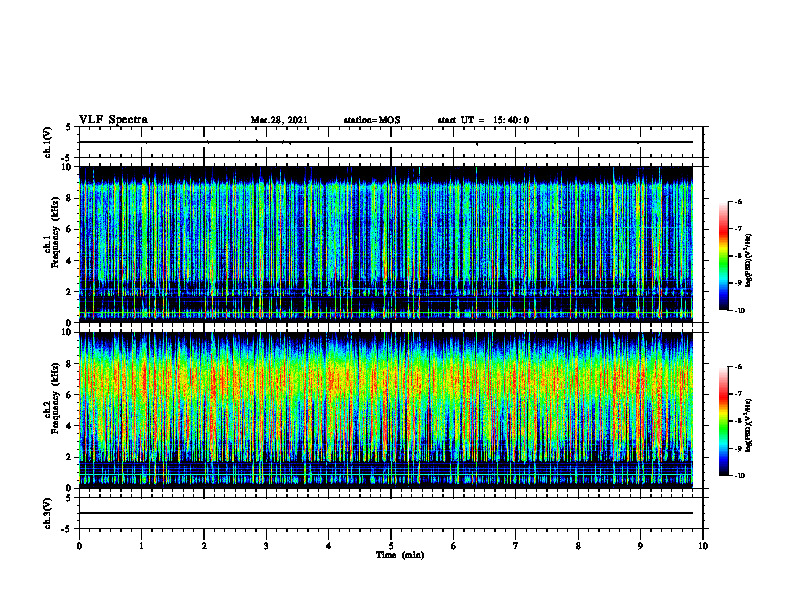Click time axis tick label "6"
The width and height of the screenshot is (792, 612).
[453, 546]
